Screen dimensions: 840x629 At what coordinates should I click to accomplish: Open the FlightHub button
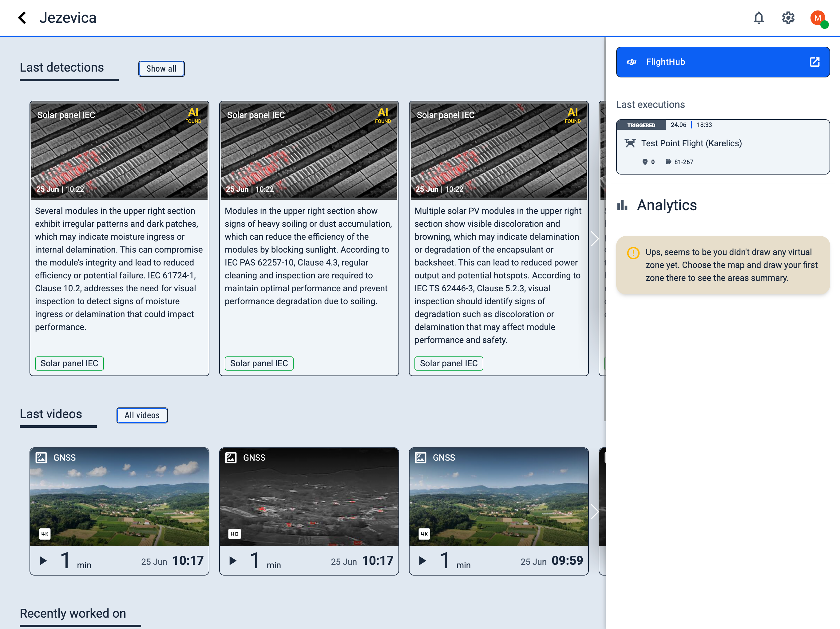pos(723,62)
